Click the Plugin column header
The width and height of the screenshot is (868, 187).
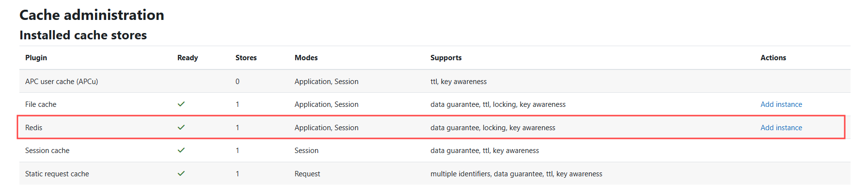[x=36, y=58]
